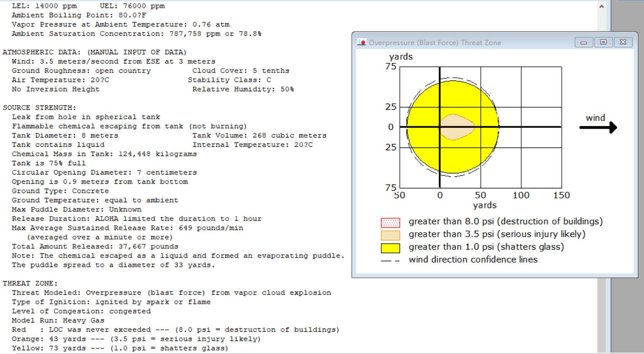Click the 'Wind: 3.5 meters/second from ESE' line
Screen dimensions: 644x354
113,62
